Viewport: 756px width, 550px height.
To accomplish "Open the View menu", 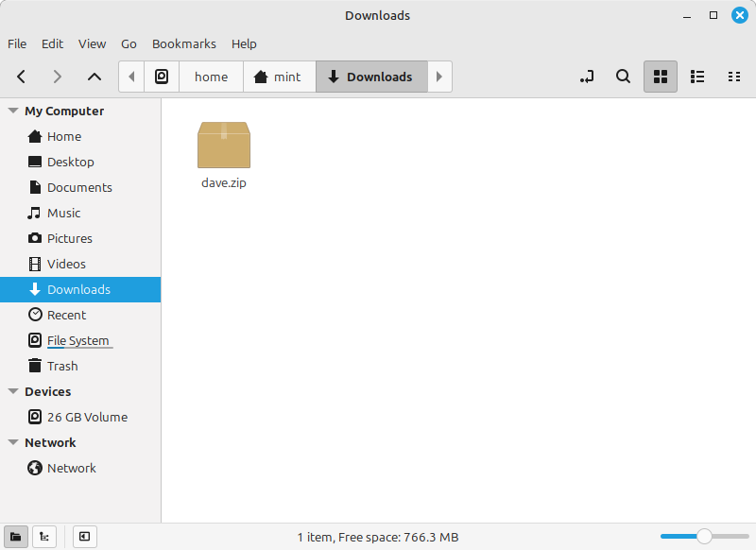I will [92, 43].
